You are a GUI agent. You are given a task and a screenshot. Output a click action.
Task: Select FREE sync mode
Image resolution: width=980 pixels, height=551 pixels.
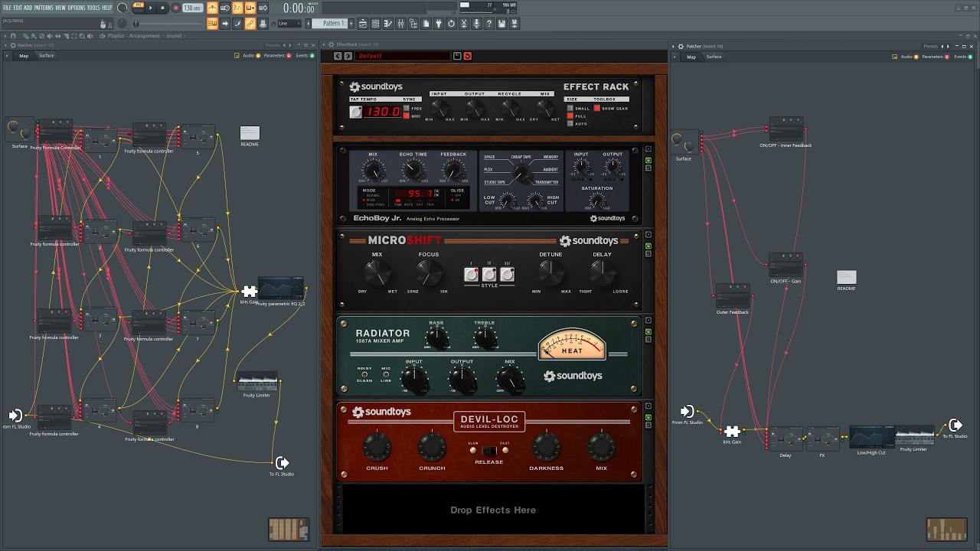point(407,109)
